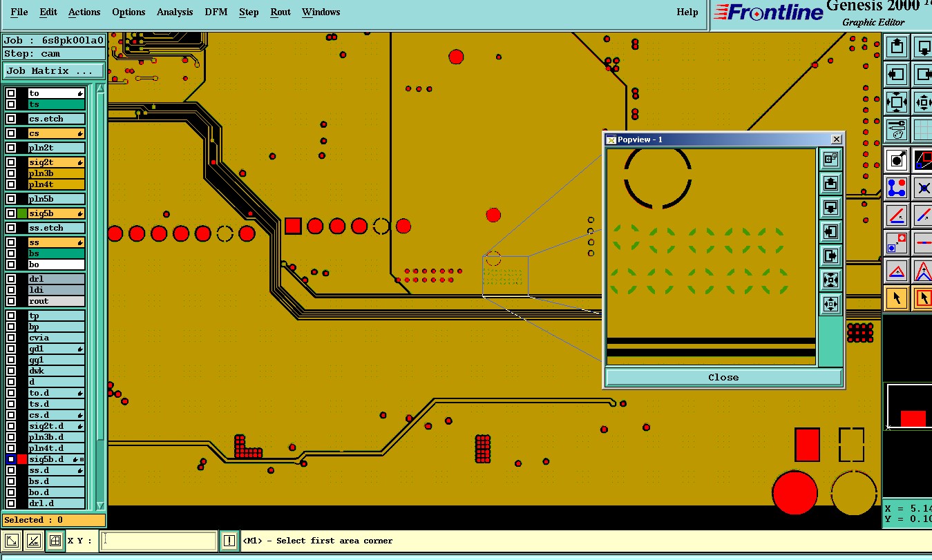Click zoom in icon in Popview
This screenshot has width=932, height=560.
830,280
